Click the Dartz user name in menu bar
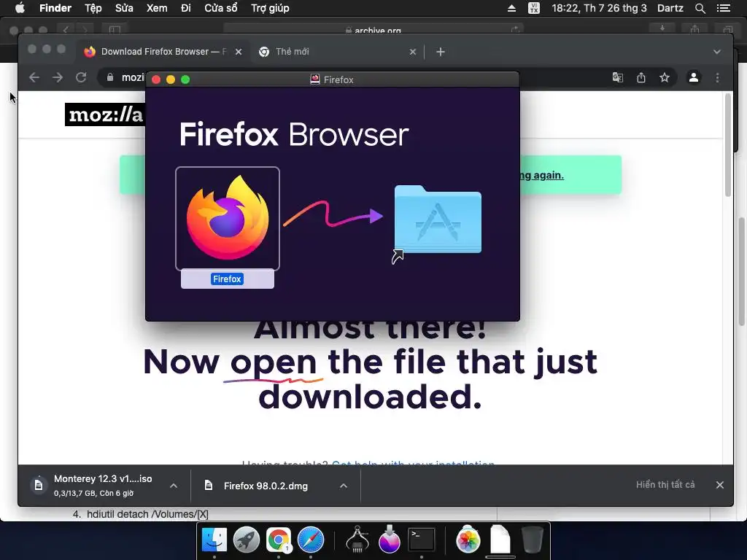The height and width of the screenshot is (560, 747). pyautogui.click(x=670, y=8)
